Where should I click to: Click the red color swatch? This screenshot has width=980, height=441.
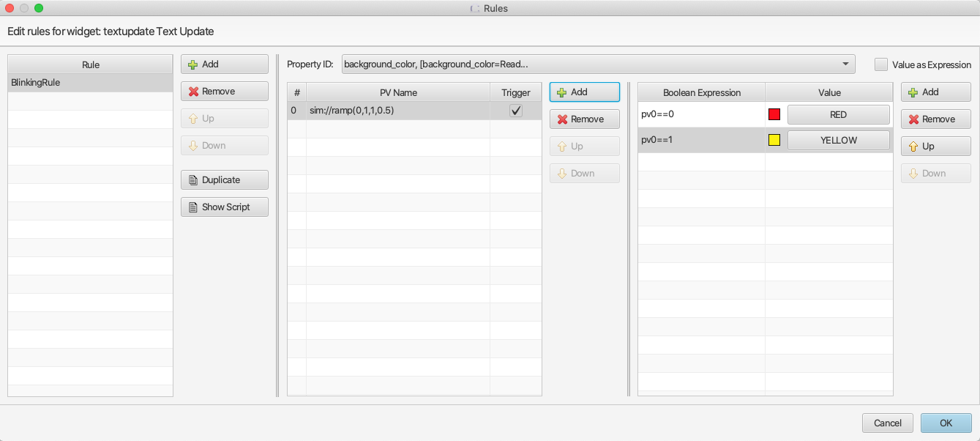click(x=774, y=115)
